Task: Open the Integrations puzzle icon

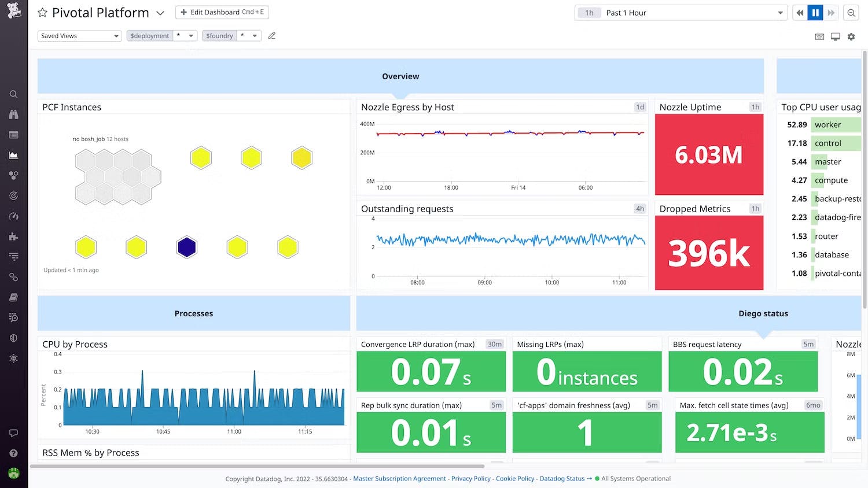Action: [x=14, y=236]
